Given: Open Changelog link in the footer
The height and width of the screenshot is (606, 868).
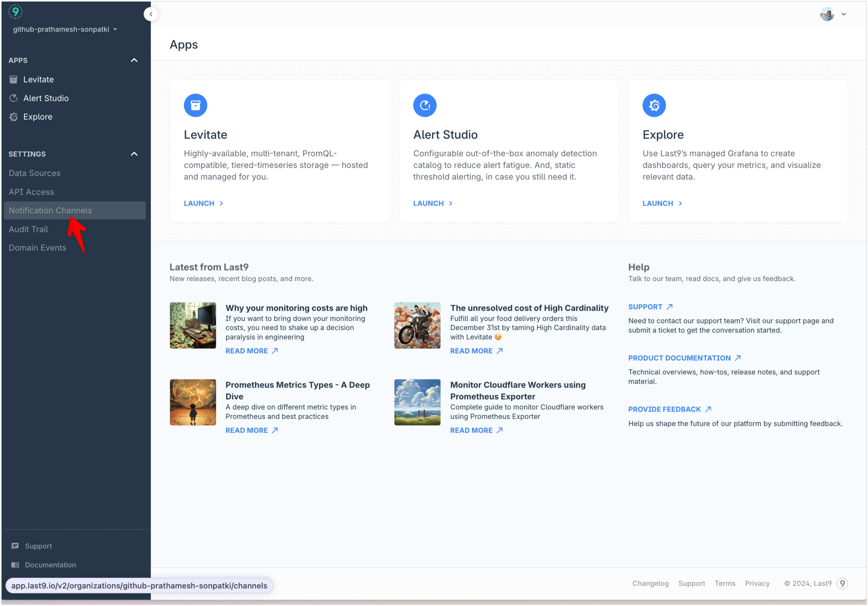Looking at the screenshot, I should [650, 583].
